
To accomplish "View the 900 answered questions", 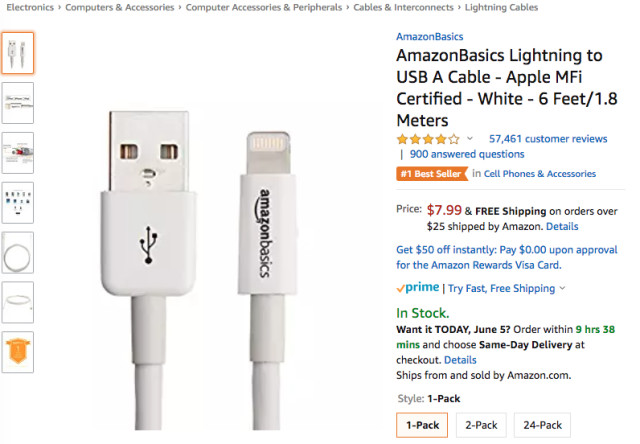I will [467, 154].
